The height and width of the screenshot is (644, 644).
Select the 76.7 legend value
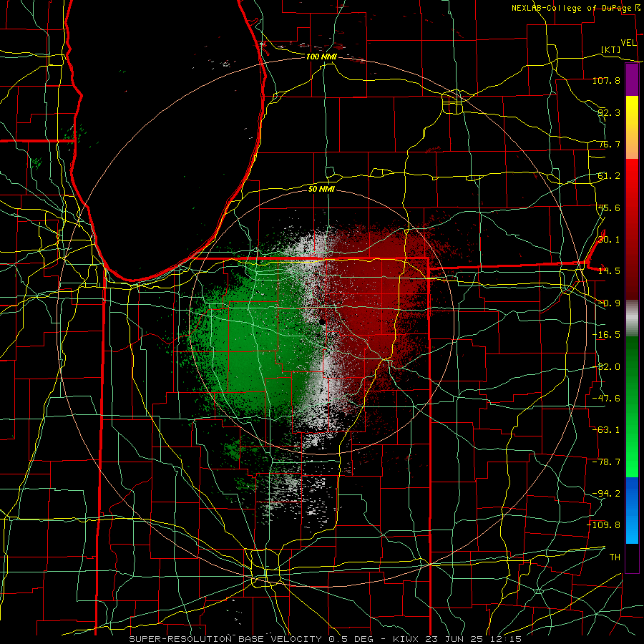click(x=609, y=144)
